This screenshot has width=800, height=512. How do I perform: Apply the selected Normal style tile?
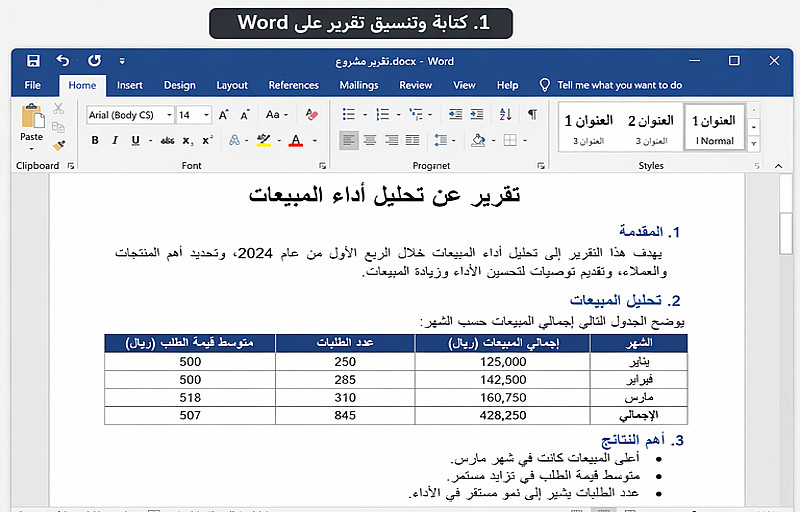click(x=714, y=127)
